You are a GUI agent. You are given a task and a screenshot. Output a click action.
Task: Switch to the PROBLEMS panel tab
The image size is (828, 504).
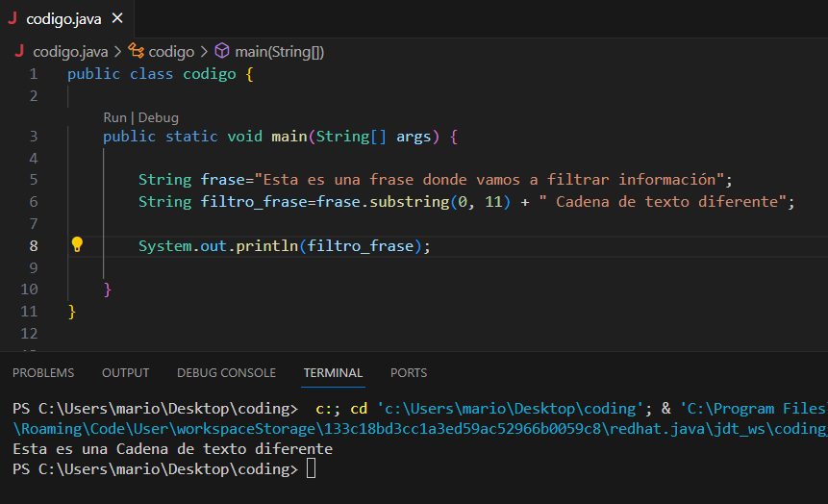click(x=43, y=373)
